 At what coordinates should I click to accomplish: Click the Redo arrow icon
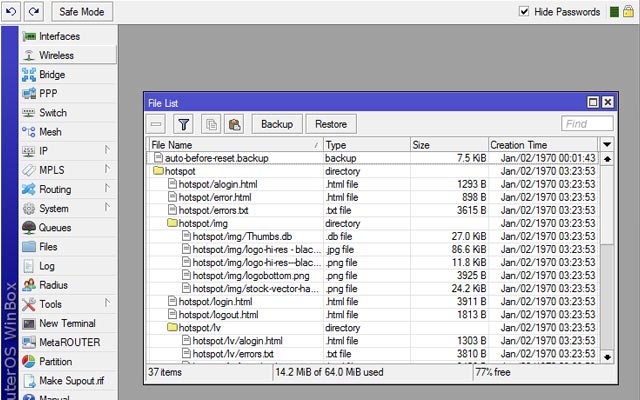tap(34, 12)
